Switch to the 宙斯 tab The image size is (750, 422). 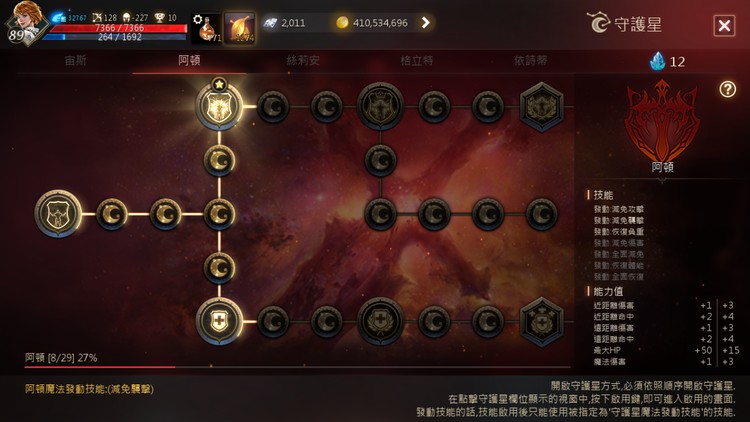75,60
